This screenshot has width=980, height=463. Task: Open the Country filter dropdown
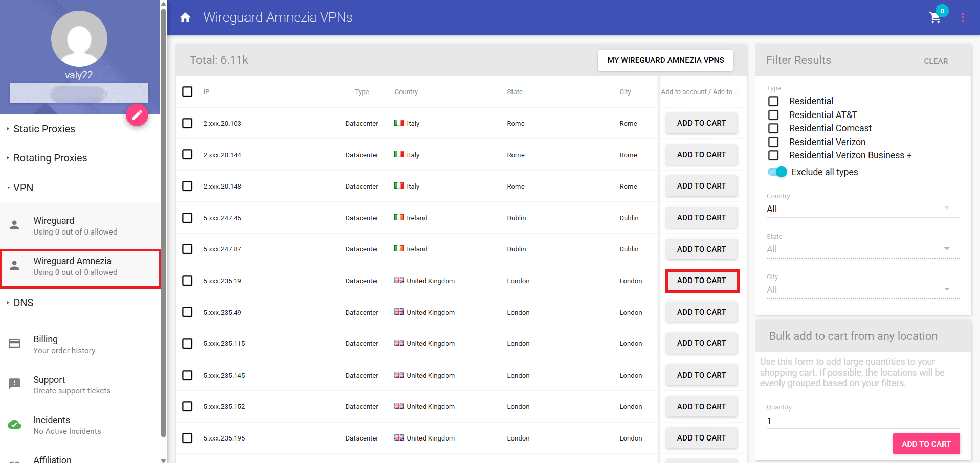click(x=946, y=208)
